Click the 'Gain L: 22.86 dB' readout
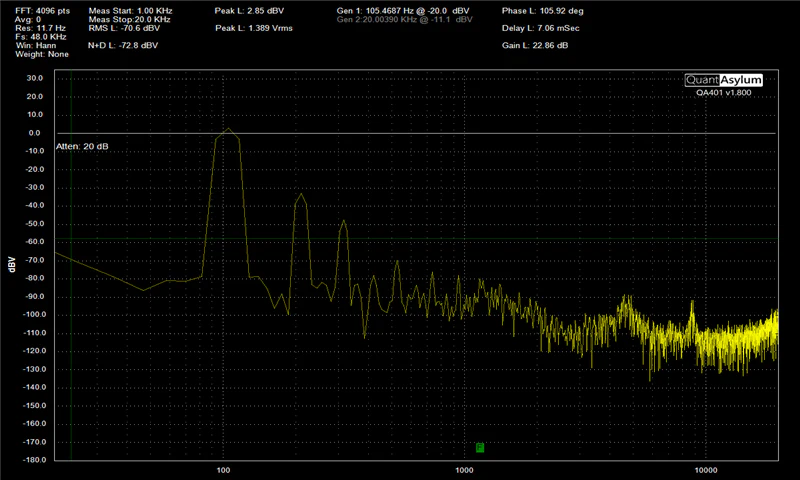The image size is (800, 480). (x=535, y=45)
